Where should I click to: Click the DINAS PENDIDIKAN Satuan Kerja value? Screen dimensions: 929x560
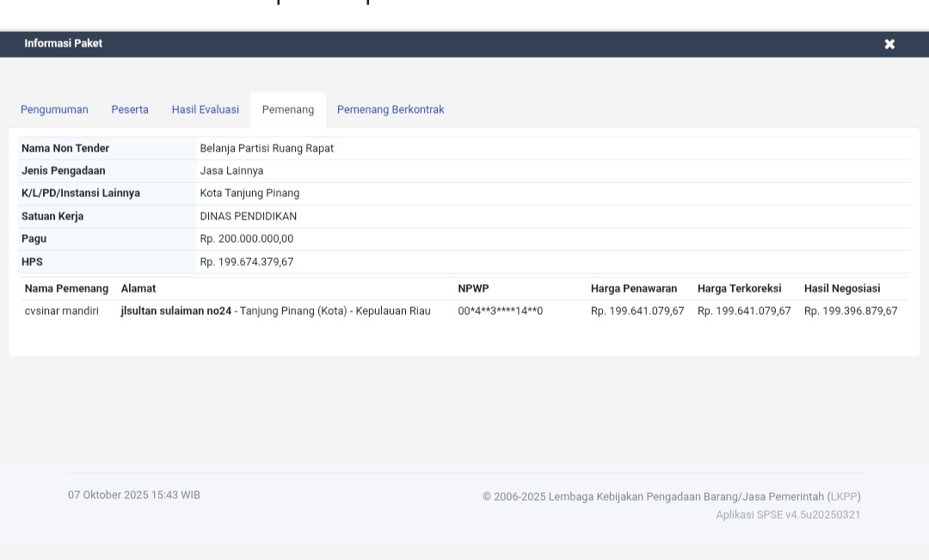click(249, 217)
